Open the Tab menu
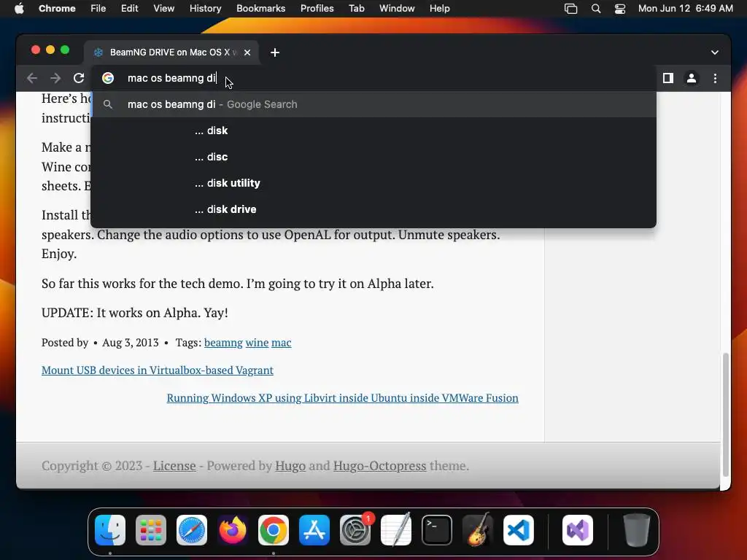 click(x=356, y=8)
